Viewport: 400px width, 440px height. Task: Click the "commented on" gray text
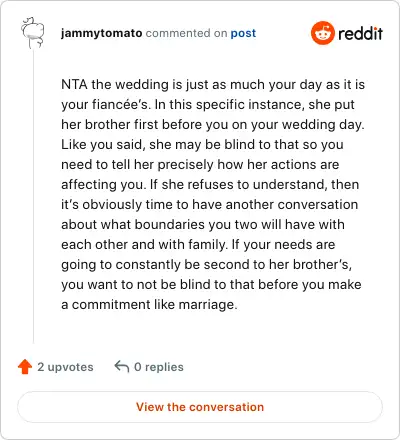186,33
